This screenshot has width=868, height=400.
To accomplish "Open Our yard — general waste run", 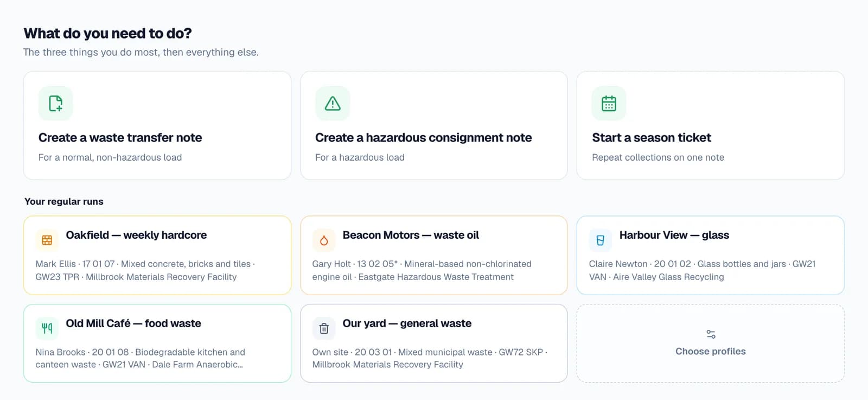I will click(434, 343).
